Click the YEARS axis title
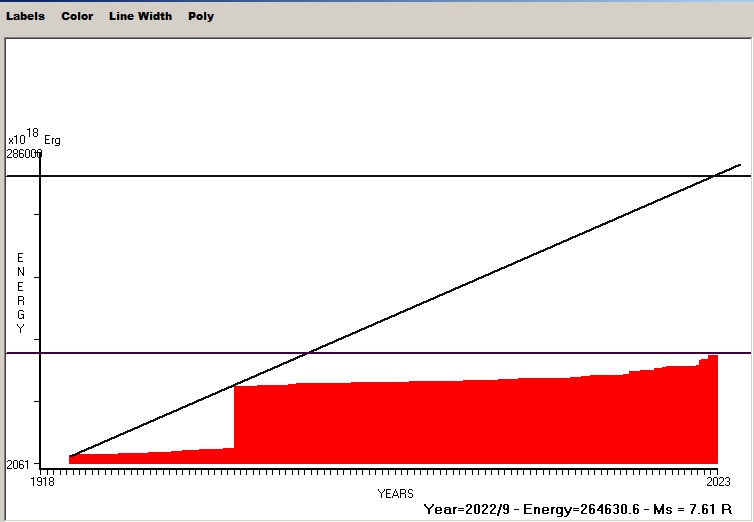This screenshot has width=754, height=522. click(x=395, y=494)
